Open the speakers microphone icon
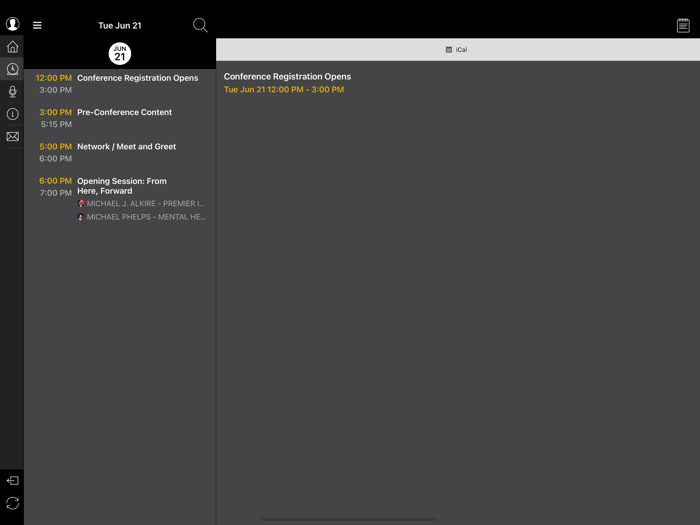 [12, 92]
